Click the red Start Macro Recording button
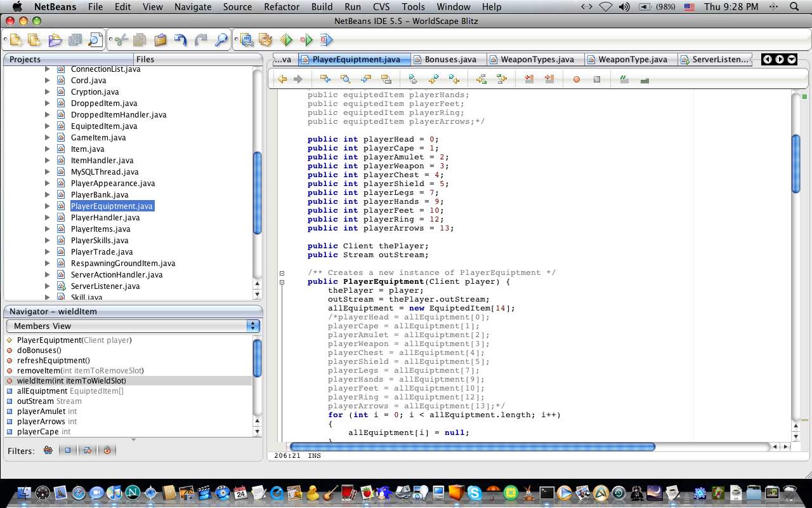The width and height of the screenshot is (812, 508). (x=577, y=79)
